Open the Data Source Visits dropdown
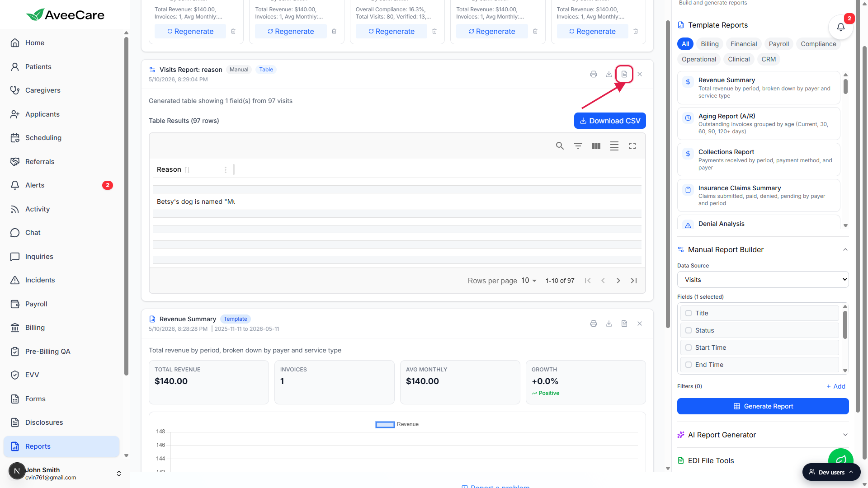 pos(763,280)
